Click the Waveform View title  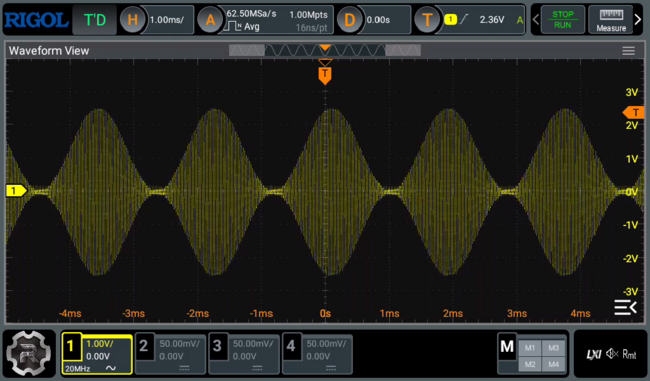[x=49, y=51]
